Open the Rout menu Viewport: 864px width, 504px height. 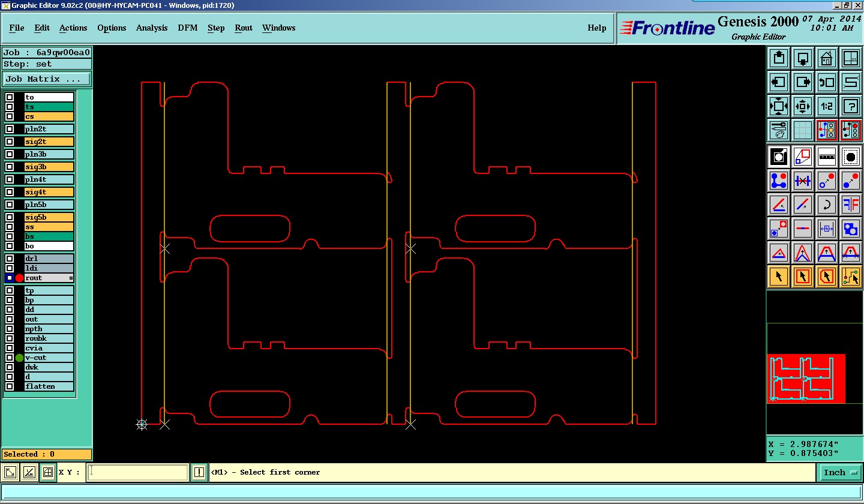tap(244, 28)
